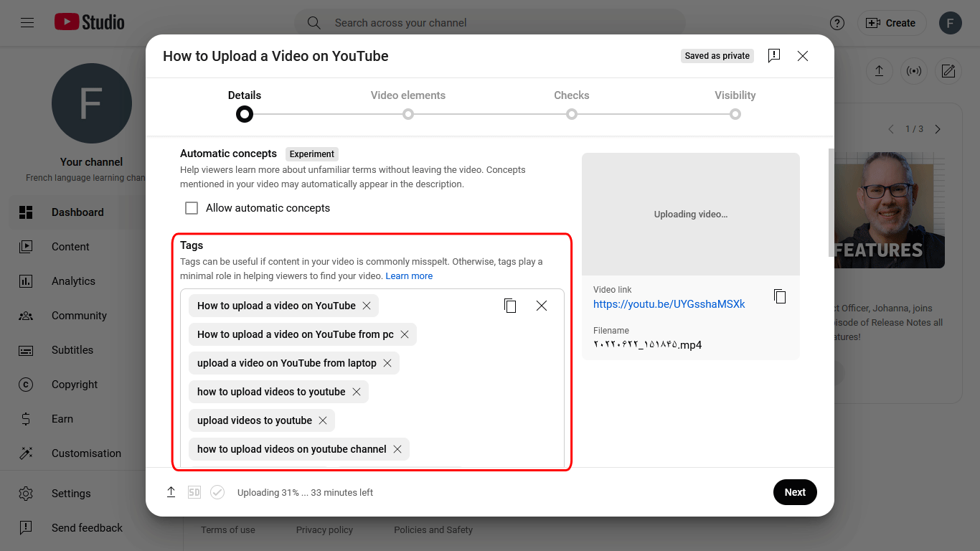
Task: Click the Experiment badge
Action: pyautogui.click(x=312, y=154)
